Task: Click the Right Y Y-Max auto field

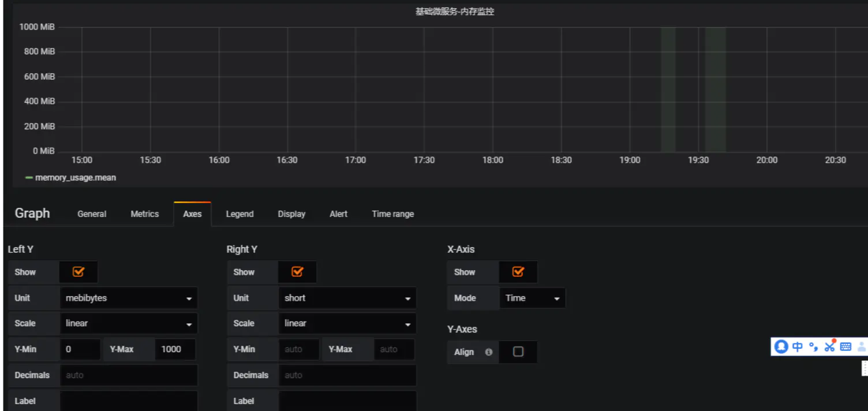Action: click(394, 349)
